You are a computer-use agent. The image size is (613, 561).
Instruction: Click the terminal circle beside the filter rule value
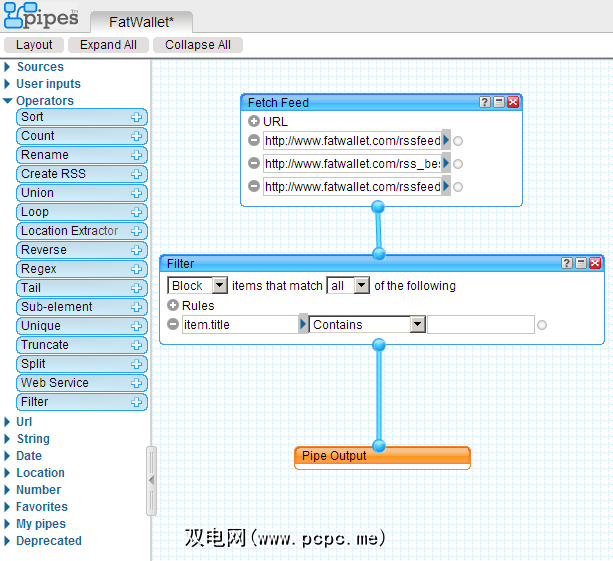tap(542, 325)
